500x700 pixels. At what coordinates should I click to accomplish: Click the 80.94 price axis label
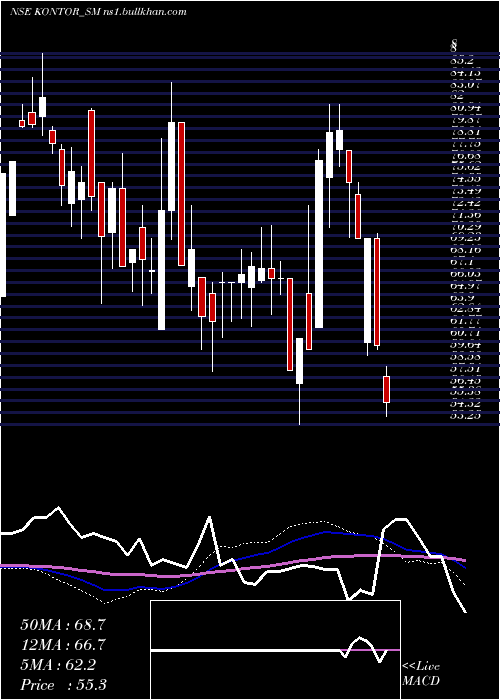click(466, 107)
